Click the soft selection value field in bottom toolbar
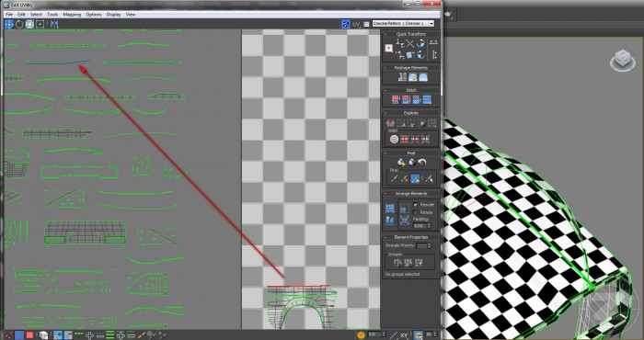The image size is (644, 340). pyautogui.click(x=374, y=335)
